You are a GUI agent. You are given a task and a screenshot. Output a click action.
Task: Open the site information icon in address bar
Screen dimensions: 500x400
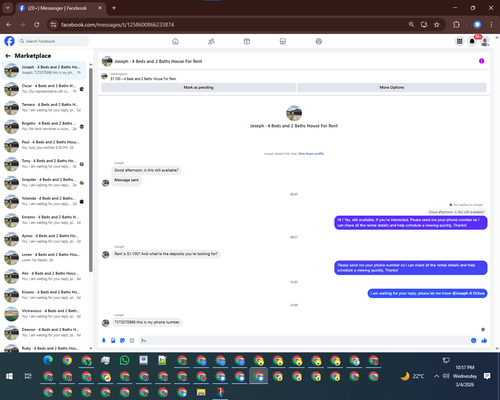[53, 25]
